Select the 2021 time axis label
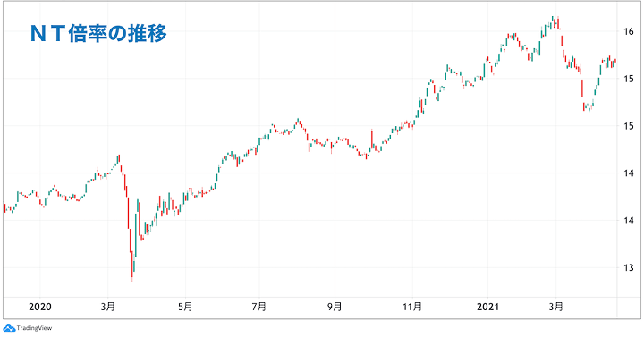This screenshot has height=337, width=644. (x=487, y=307)
